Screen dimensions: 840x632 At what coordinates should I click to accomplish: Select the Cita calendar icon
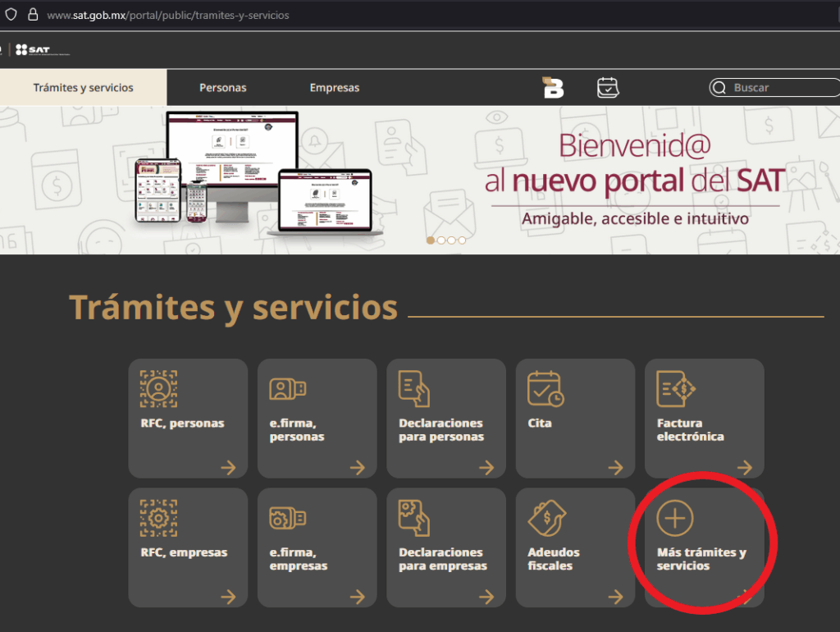(545, 389)
